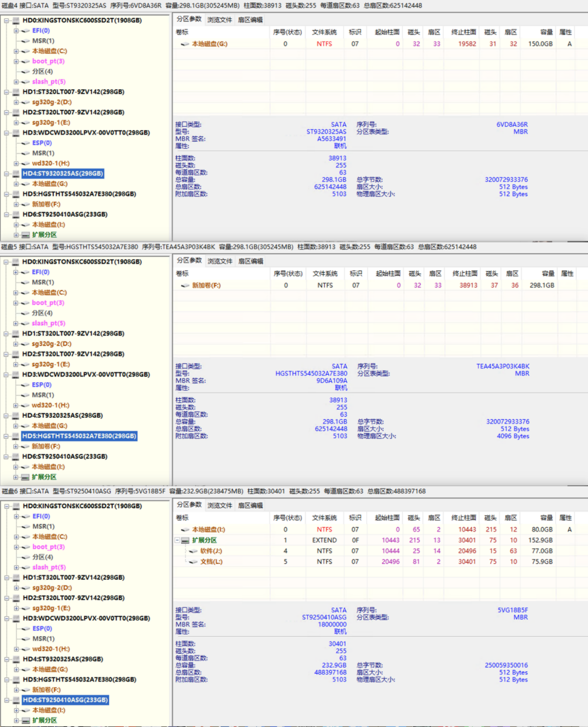Click the drive icon of 本地磁盘(G:) table row

(185, 44)
